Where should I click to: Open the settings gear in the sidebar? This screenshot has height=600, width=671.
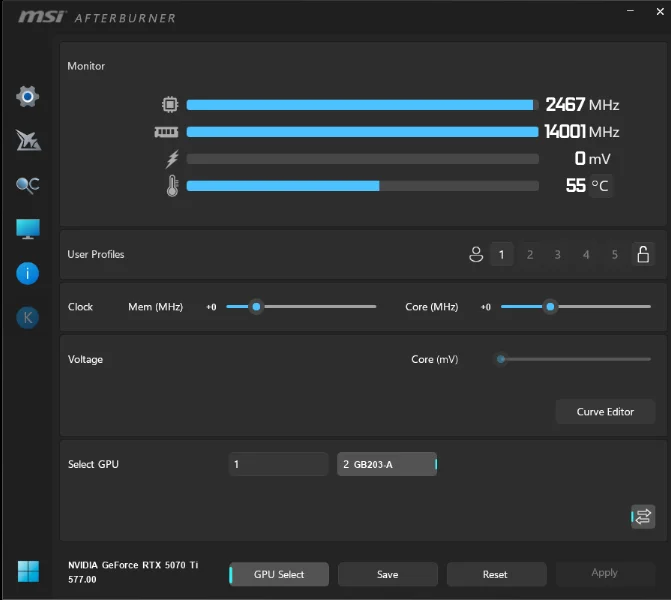[x=28, y=97]
